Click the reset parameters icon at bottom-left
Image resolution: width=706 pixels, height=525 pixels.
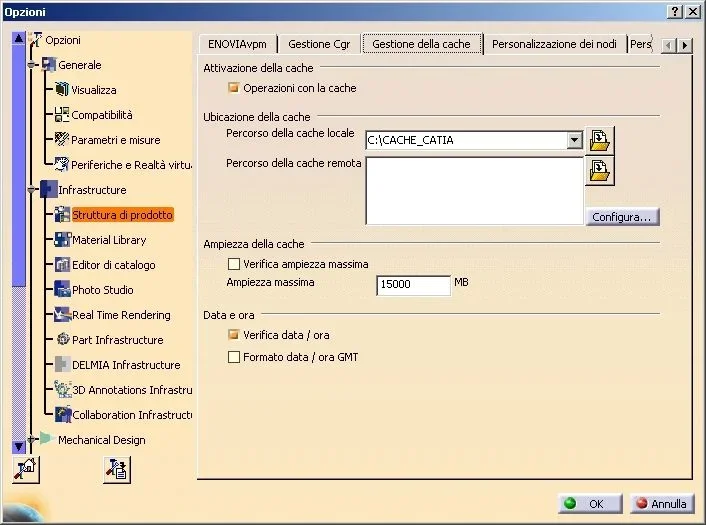coord(26,469)
